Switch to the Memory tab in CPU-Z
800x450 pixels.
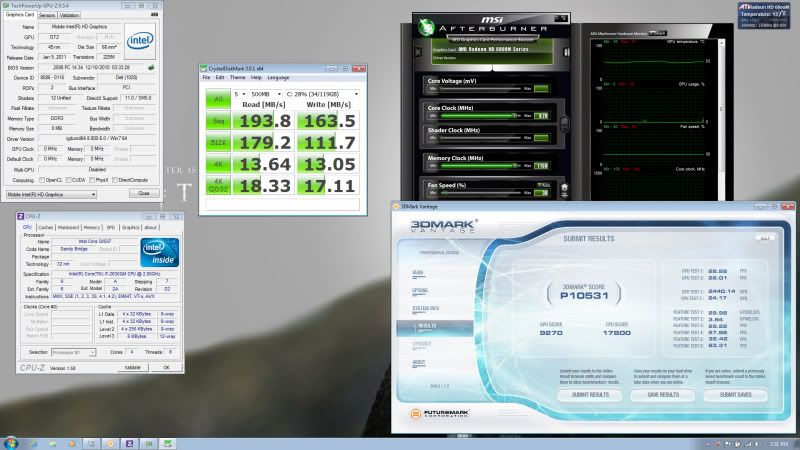coord(91,228)
